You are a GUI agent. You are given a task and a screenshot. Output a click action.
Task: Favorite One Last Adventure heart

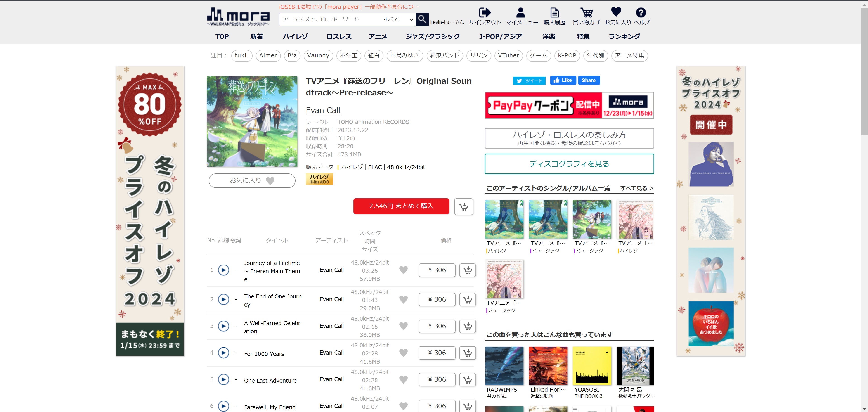(403, 380)
